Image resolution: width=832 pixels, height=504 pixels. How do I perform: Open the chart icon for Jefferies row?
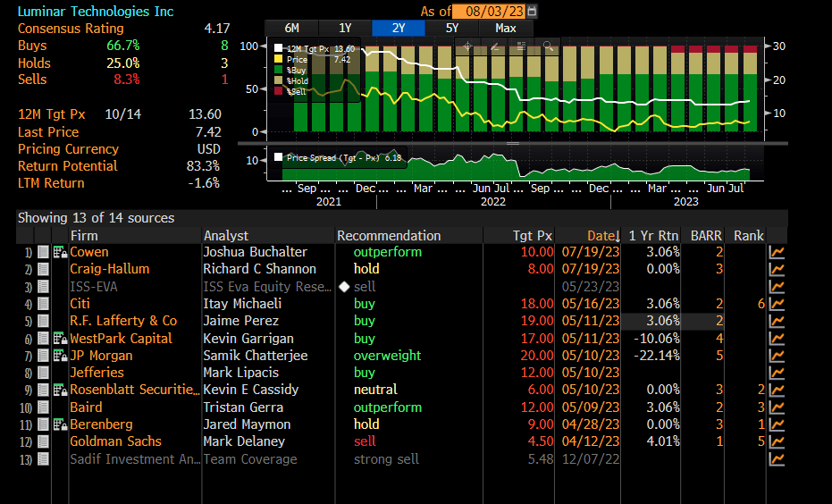point(777,373)
